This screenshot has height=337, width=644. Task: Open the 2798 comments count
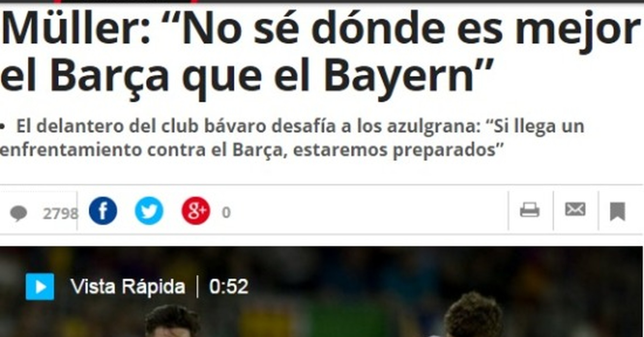point(60,213)
